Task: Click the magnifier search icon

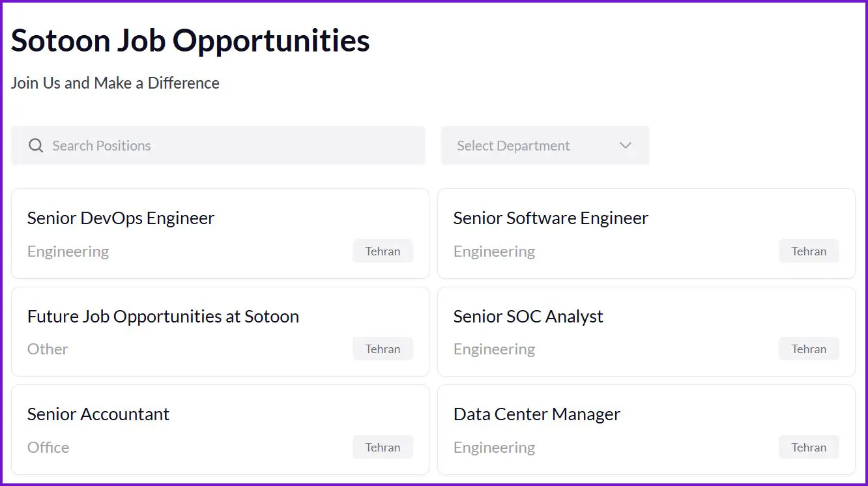Action: pyautogui.click(x=36, y=145)
